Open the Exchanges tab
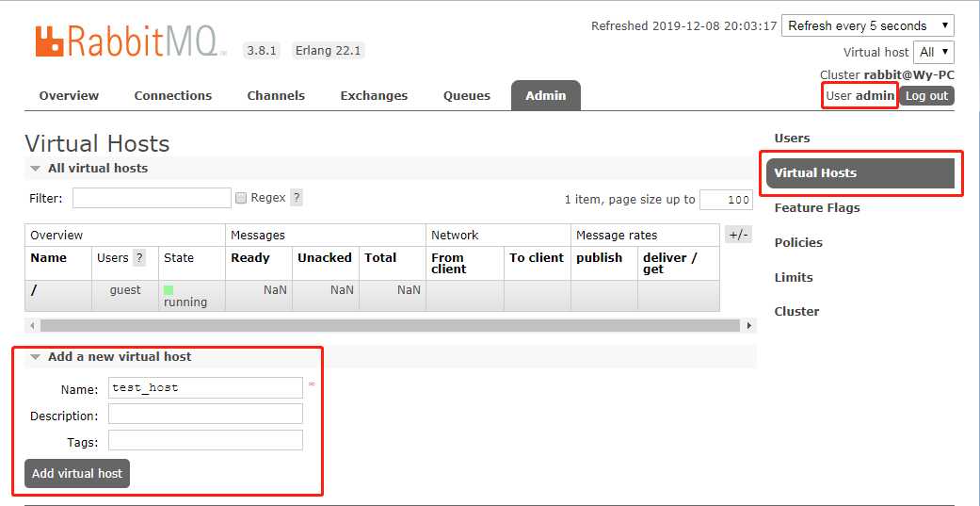 tap(374, 96)
